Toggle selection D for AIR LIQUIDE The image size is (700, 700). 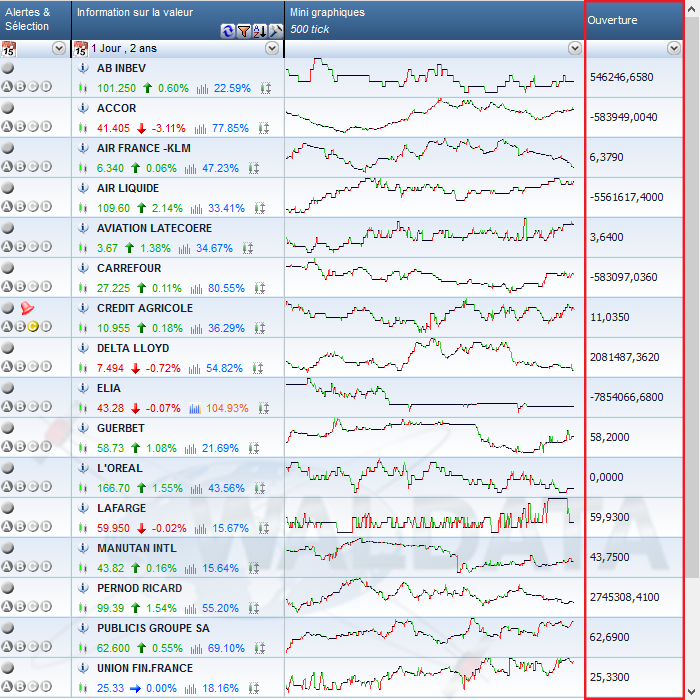pyautogui.click(x=46, y=206)
